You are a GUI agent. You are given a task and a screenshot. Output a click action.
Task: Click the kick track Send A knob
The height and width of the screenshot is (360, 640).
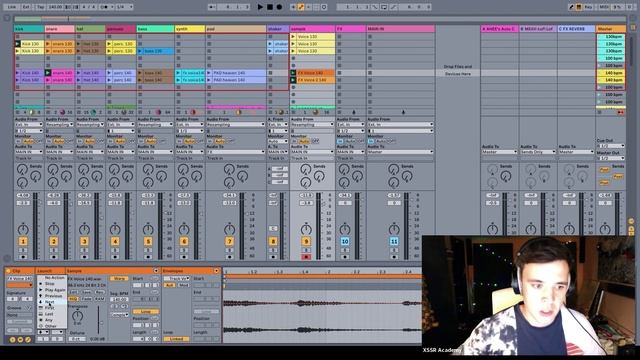(x=22, y=169)
